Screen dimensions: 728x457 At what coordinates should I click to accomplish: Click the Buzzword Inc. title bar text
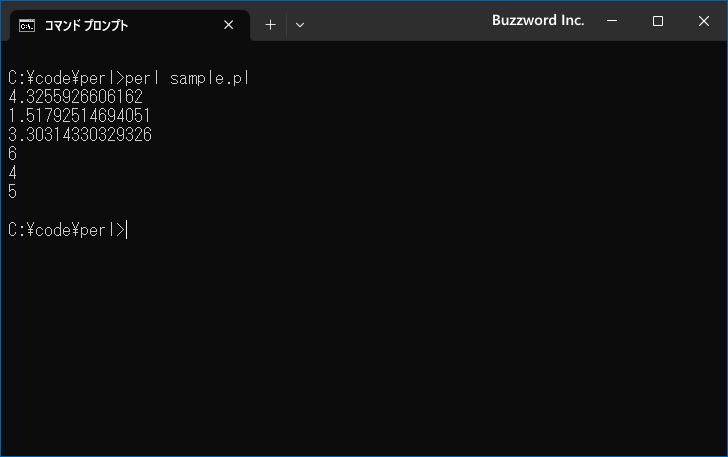(538, 21)
